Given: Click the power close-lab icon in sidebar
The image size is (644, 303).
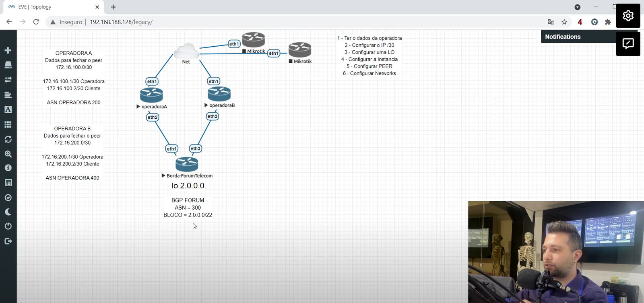Looking at the screenshot, I should tap(8, 226).
